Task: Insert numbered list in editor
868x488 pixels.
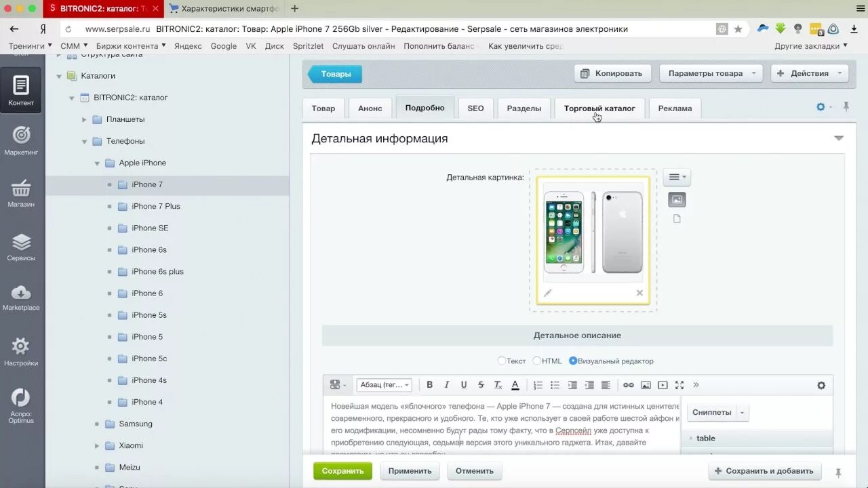Action: click(538, 385)
